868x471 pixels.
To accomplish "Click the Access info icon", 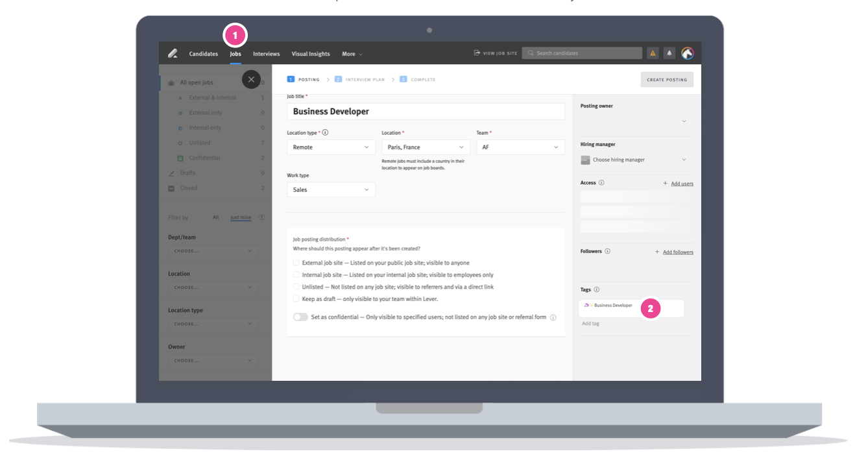I will (601, 183).
